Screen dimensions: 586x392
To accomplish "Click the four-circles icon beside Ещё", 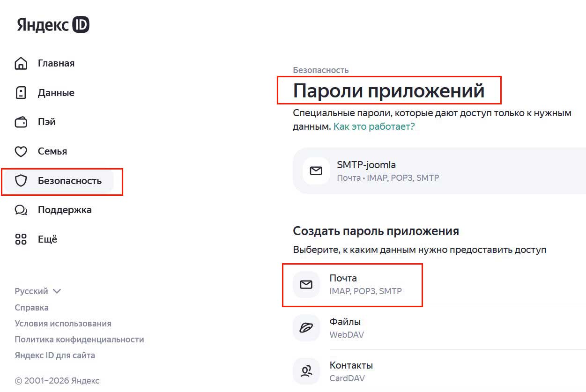I will (21, 239).
